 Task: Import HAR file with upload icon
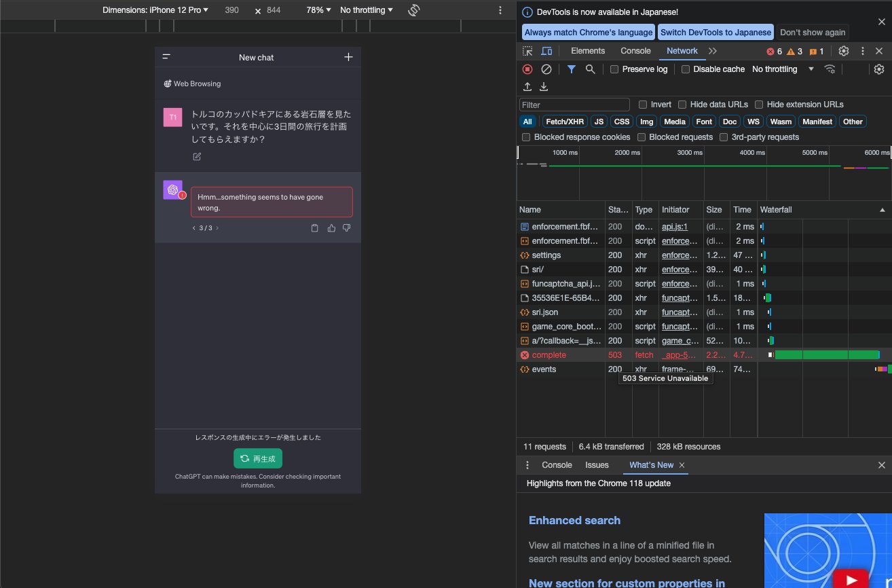coord(527,86)
